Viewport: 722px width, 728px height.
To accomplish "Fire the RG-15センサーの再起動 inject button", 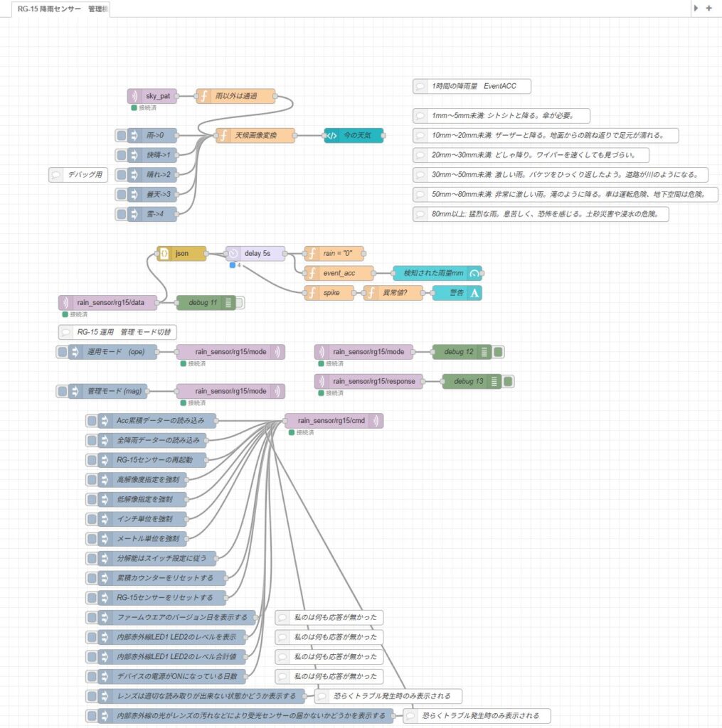I will click(x=92, y=459).
